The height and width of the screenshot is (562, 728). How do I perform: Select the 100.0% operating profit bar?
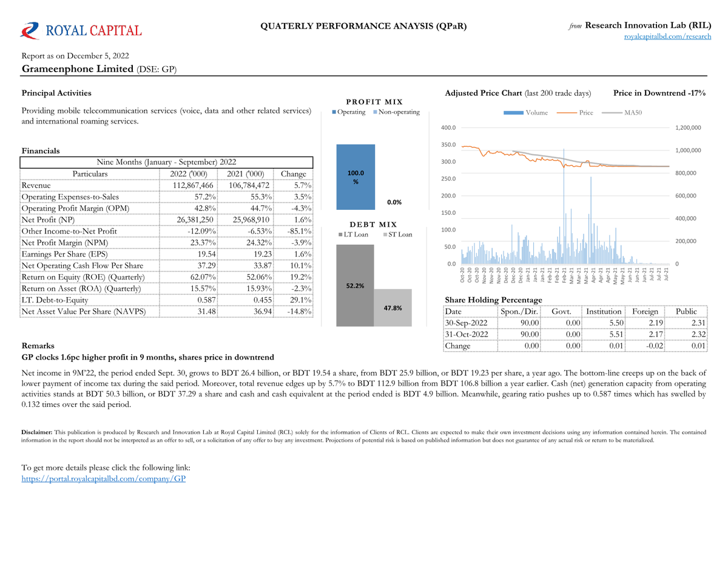pyautogui.click(x=355, y=177)
